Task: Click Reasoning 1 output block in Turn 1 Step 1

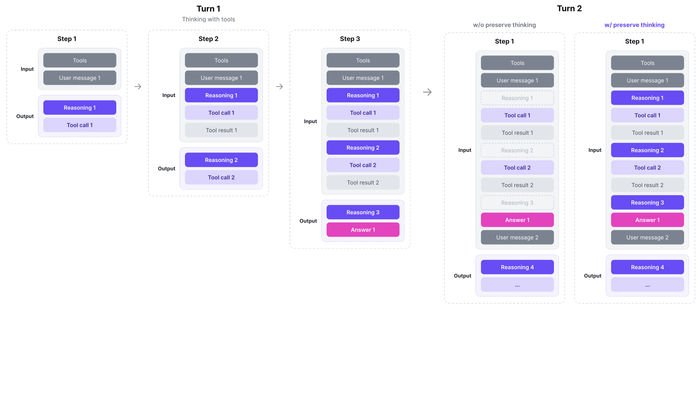Action: [80, 108]
